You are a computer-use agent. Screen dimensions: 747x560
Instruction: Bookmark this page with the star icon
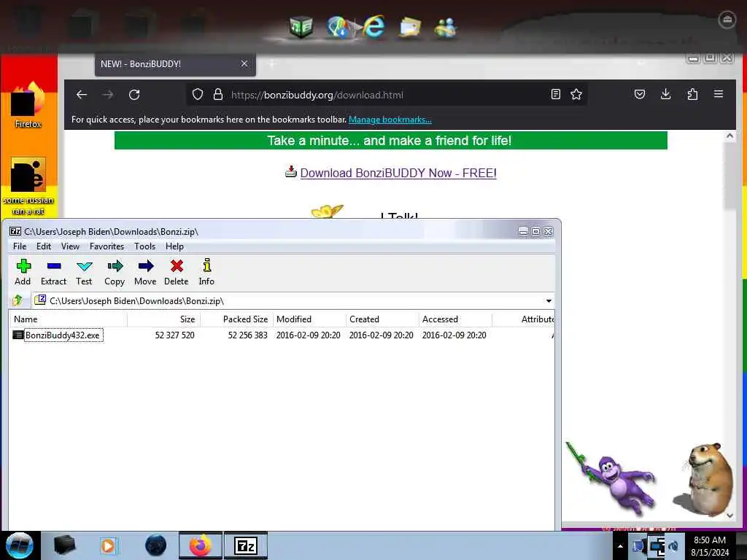click(576, 94)
